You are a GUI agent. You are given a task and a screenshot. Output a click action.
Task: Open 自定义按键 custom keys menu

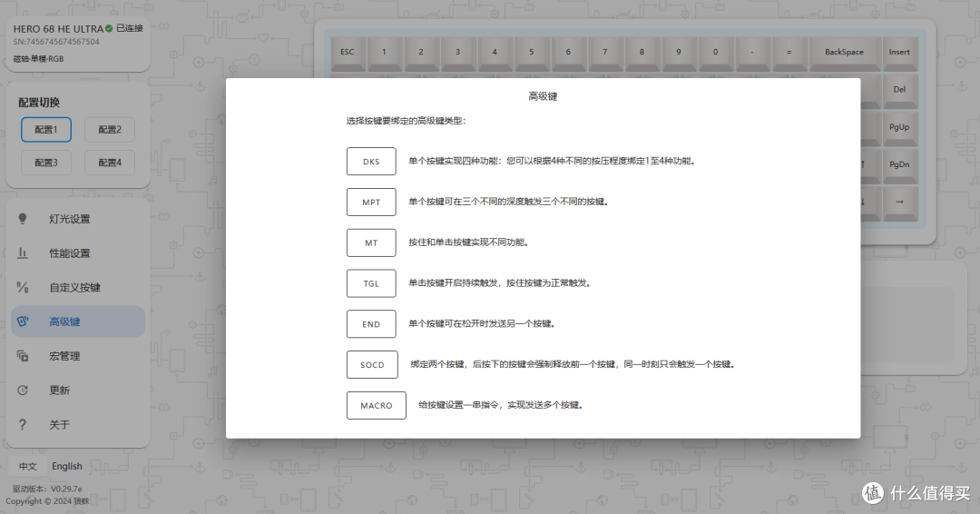click(x=78, y=288)
